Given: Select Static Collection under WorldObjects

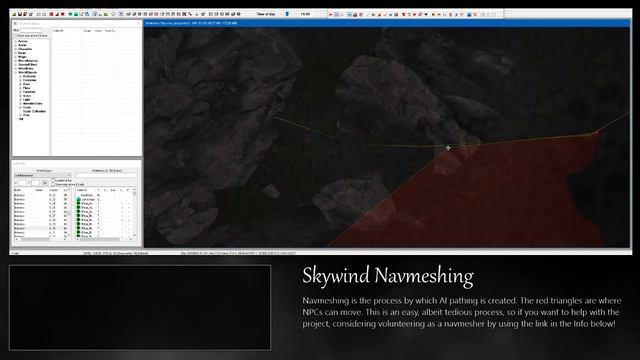Looking at the screenshot, I should tap(34, 111).
